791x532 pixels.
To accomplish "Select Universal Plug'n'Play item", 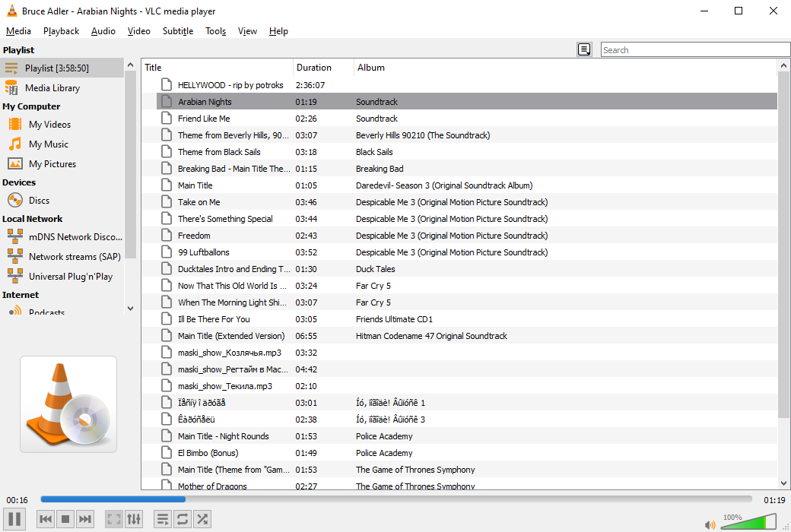I will coord(62,277).
